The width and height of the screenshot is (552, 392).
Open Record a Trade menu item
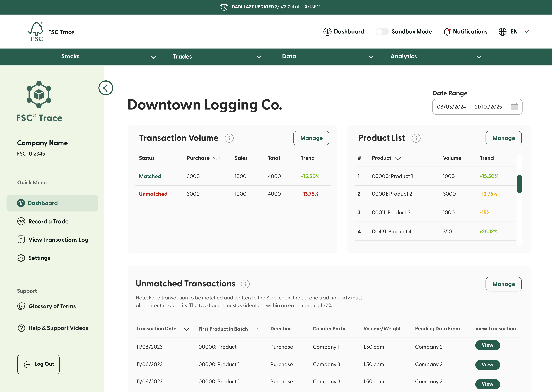click(48, 221)
